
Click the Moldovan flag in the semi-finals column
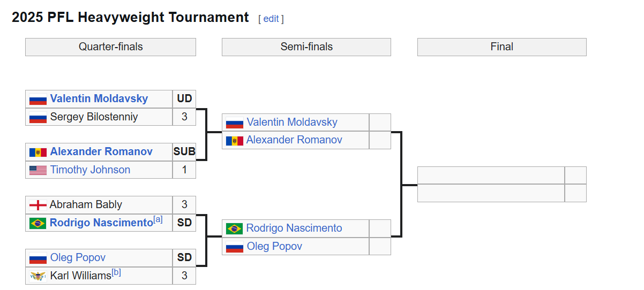tap(235, 141)
